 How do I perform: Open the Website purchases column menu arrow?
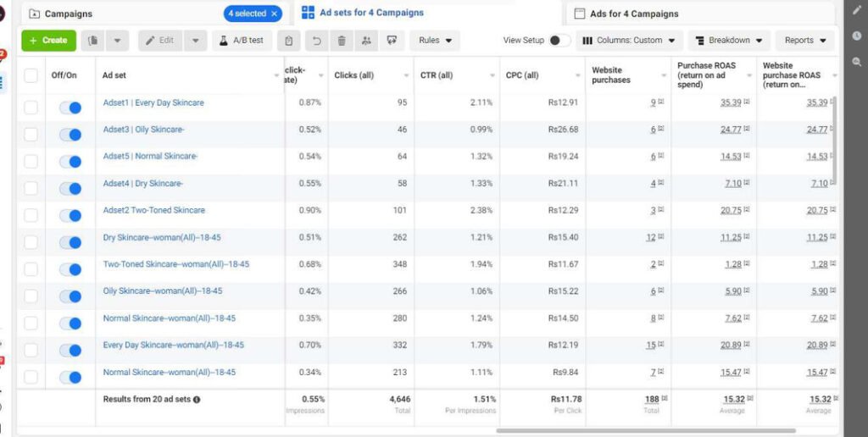pyautogui.click(x=664, y=75)
